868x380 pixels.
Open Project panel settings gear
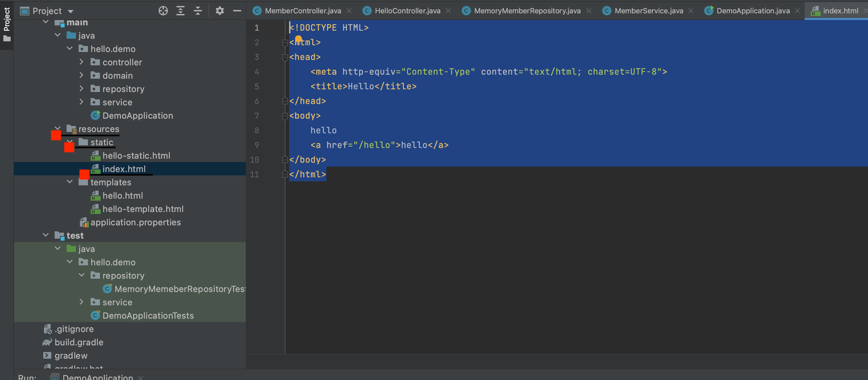tap(220, 11)
